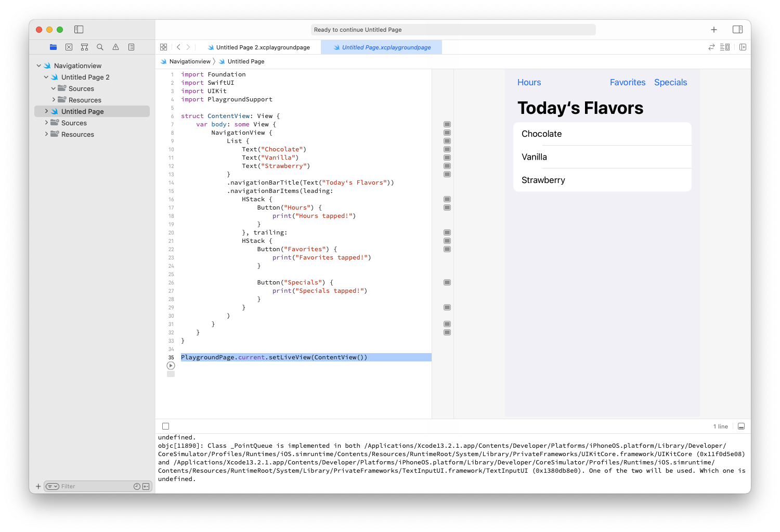Click the plus Library button in toolbar
Viewport: 780px width, 532px height.
pyautogui.click(x=713, y=30)
